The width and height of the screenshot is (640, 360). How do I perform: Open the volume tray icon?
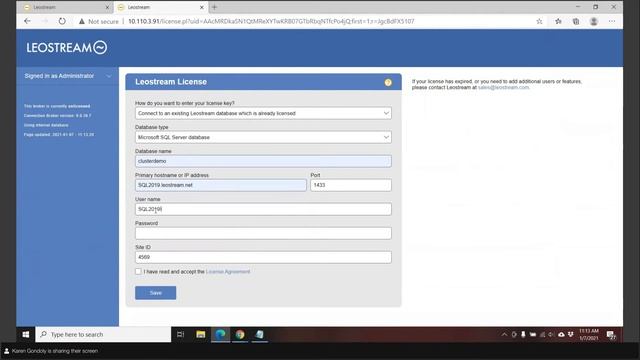[x=551, y=335]
